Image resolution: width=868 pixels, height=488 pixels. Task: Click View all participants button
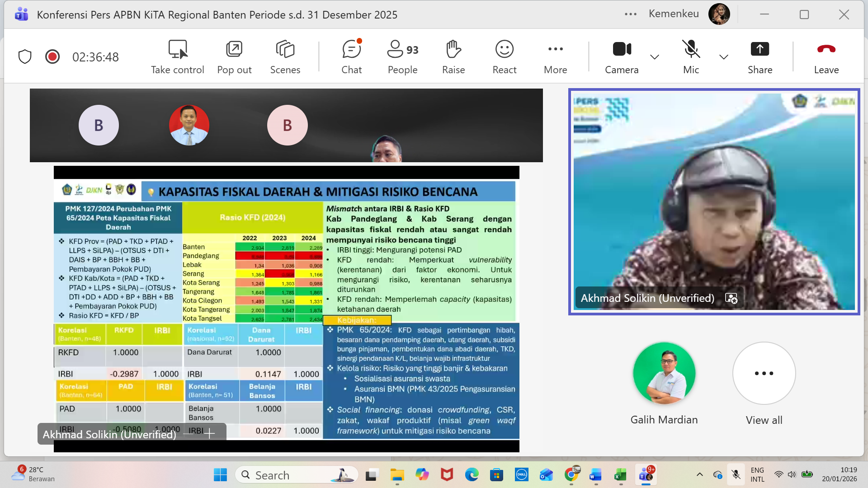pyautogui.click(x=764, y=373)
